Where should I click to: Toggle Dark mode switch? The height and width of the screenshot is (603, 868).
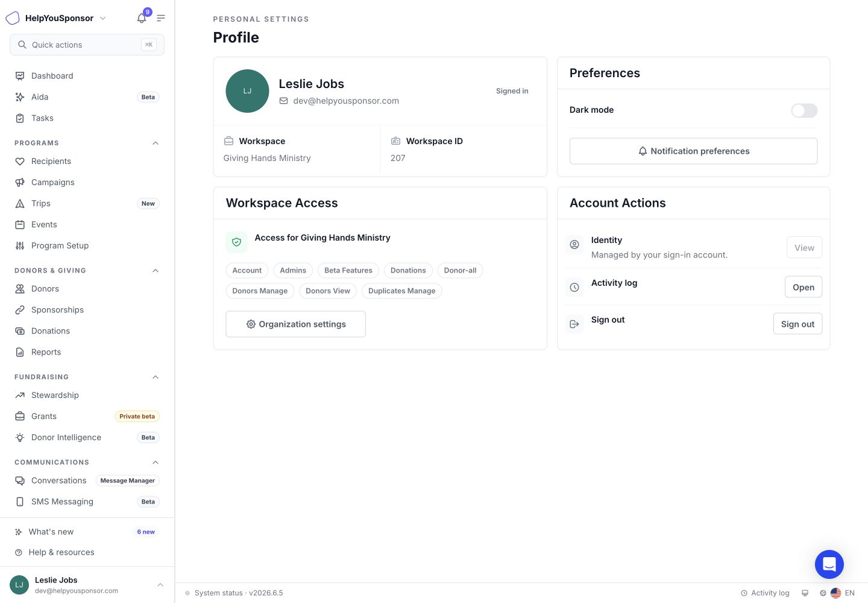tap(804, 110)
